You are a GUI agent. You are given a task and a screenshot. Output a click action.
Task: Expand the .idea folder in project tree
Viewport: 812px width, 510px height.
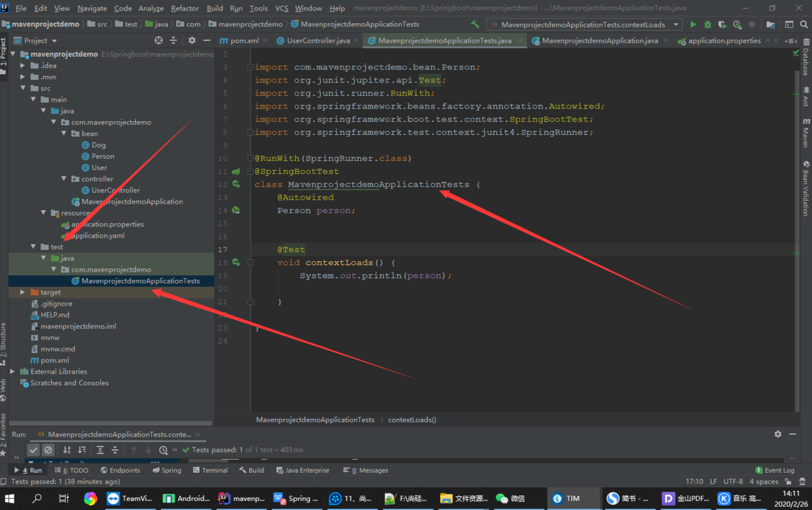(x=24, y=65)
